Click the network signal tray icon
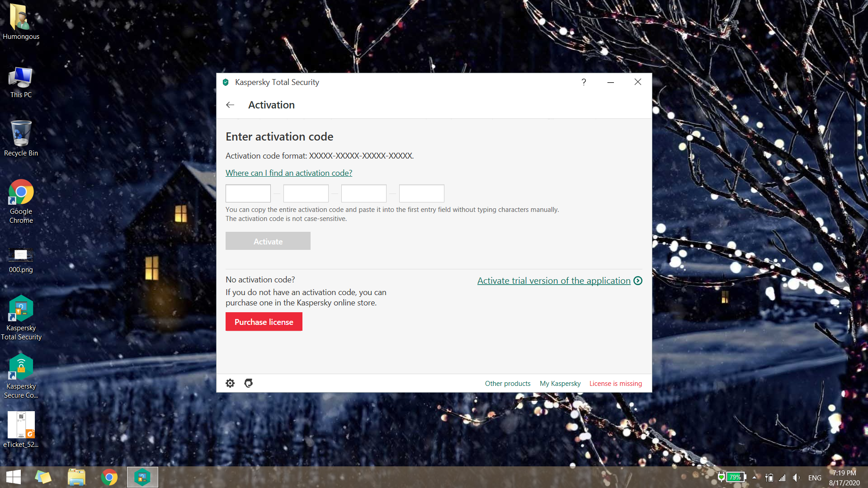Screen dimensions: 868x488 point(782,478)
